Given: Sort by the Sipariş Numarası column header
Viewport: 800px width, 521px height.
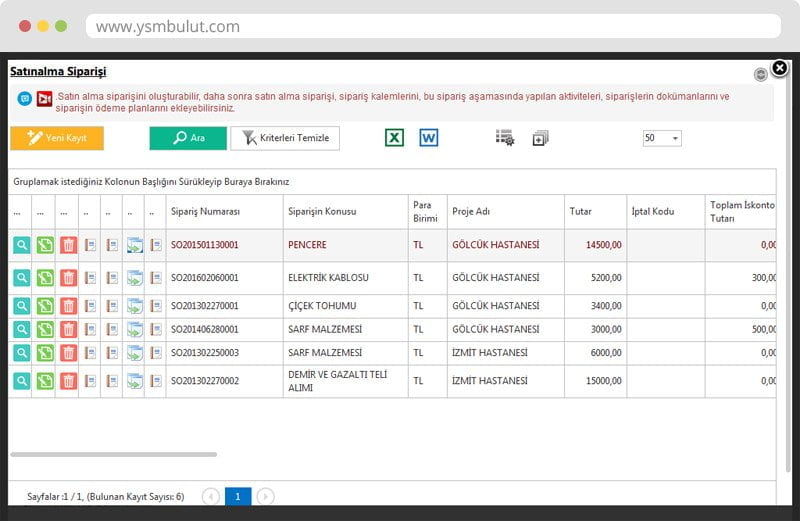Looking at the screenshot, I should click(205, 212).
